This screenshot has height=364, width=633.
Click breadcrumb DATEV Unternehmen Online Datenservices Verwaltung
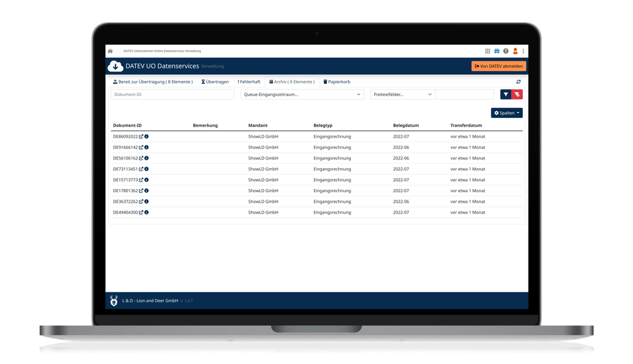163,51
